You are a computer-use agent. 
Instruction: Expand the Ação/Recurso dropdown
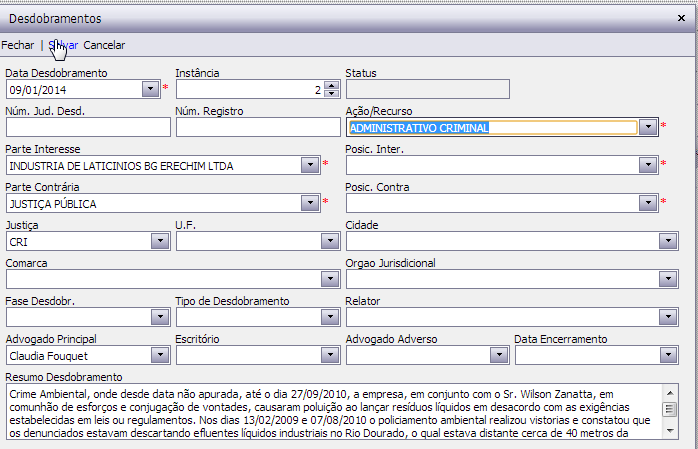point(648,127)
